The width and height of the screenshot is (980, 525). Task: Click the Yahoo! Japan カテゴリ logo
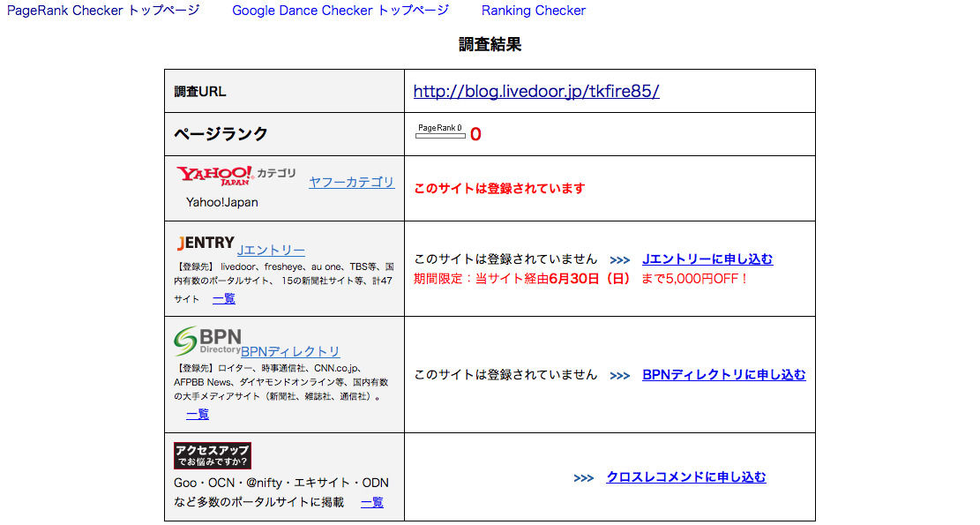pyautogui.click(x=236, y=176)
